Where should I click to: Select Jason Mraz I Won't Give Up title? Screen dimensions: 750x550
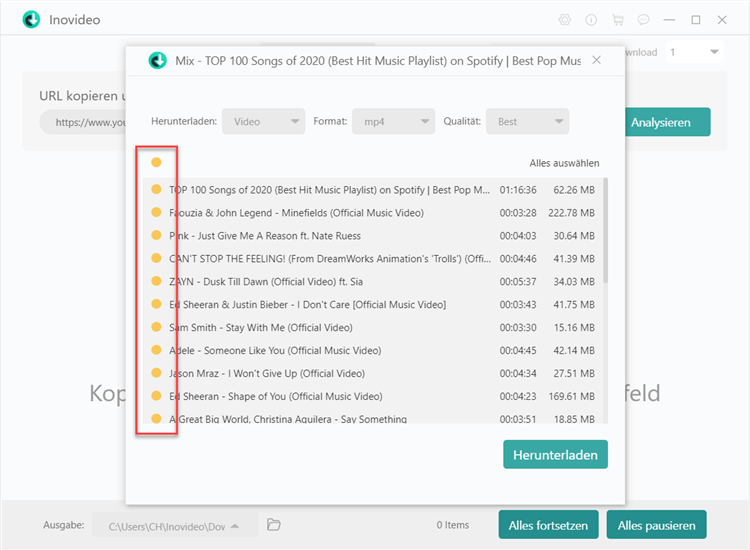click(x=267, y=374)
